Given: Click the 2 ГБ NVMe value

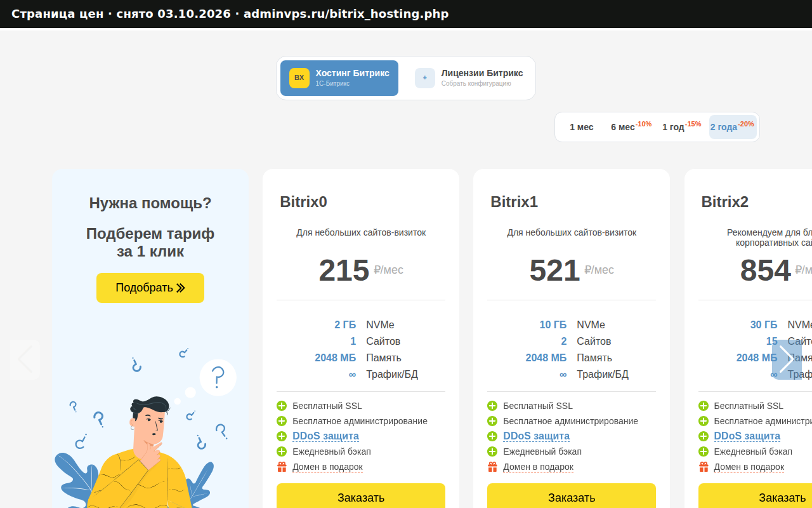Looking at the screenshot, I should coord(345,324).
